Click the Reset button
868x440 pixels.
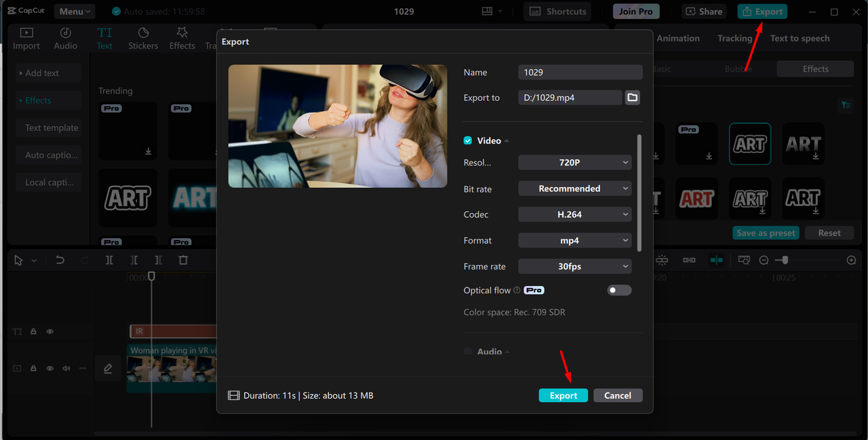[829, 233]
